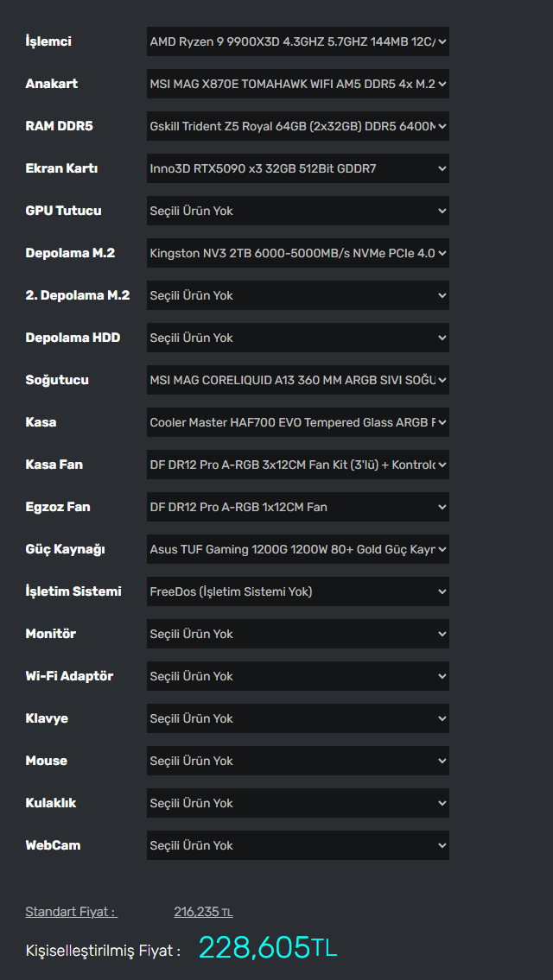Select the Depolama M.2 Kingston NV3 dropdown
The width and height of the screenshot is (553, 980).
click(x=297, y=253)
